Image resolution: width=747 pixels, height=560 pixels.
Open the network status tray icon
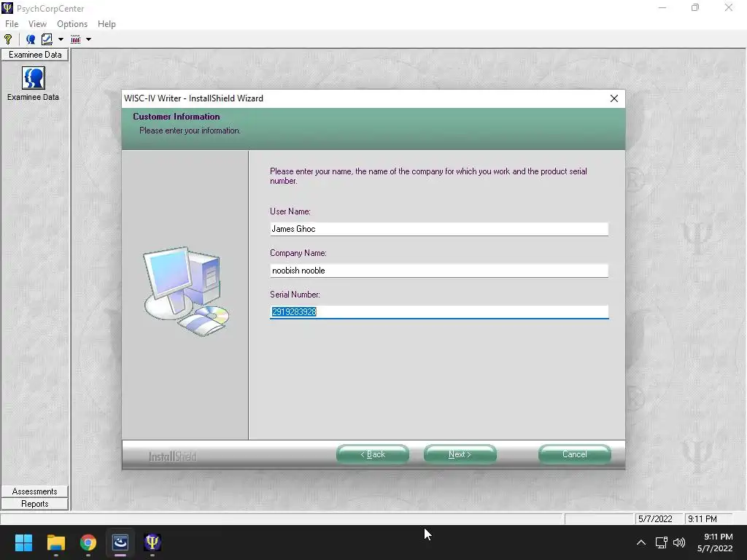click(661, 542)
